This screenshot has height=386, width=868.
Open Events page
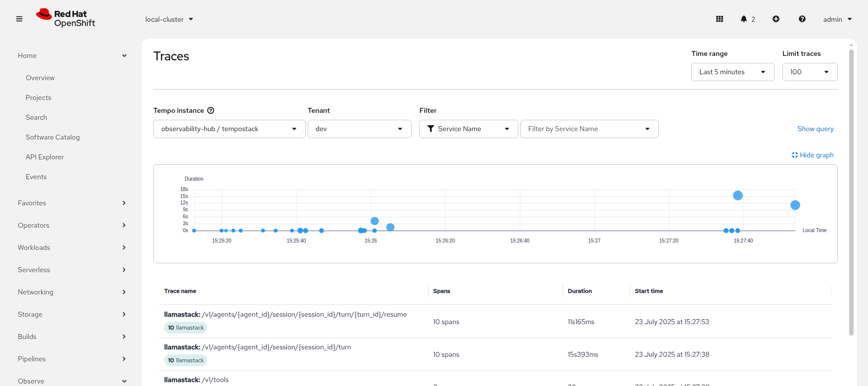36,177
